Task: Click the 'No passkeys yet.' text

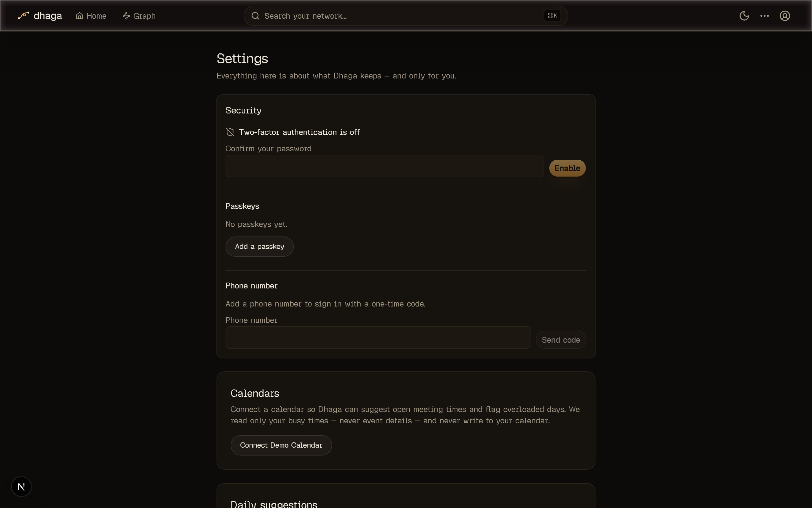Action: click(256, 224)
